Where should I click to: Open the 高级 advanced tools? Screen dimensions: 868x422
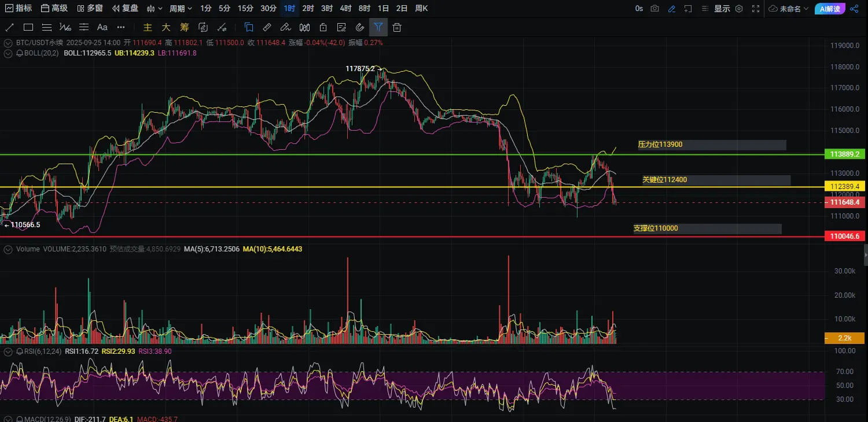pyautogui.click(x=54, y=8)
